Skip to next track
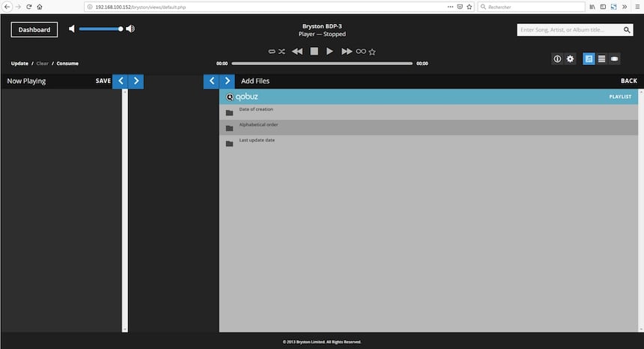 coord(347,52)
